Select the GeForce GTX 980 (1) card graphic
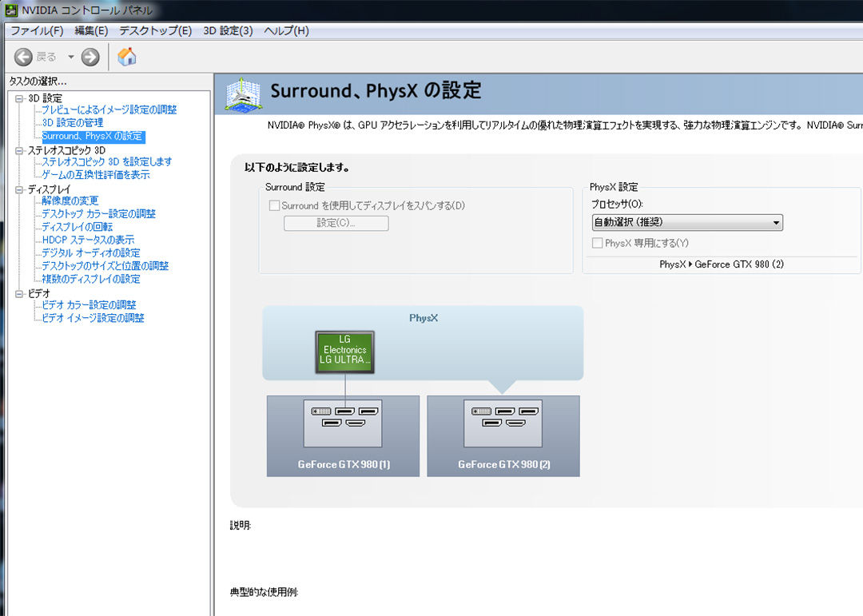Image resolution: width=863 pixels, height=616 pixels. (343, 435)
